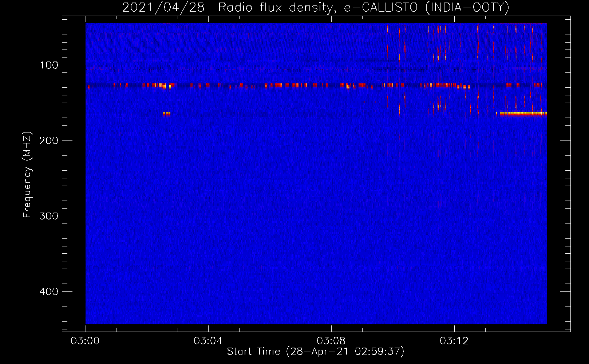Click the plot title text '2021/04/28 Radio flux density'
Viewport: 589px width, 364px height.
[x=228, y=8]
